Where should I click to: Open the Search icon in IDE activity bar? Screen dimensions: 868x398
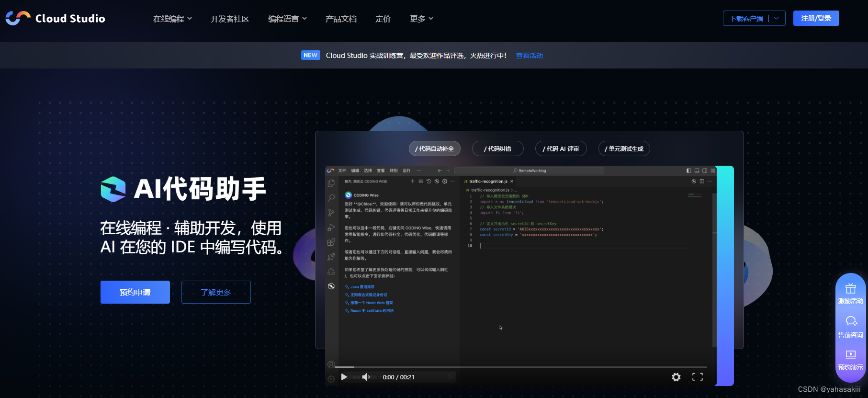(x=331, y=198)
